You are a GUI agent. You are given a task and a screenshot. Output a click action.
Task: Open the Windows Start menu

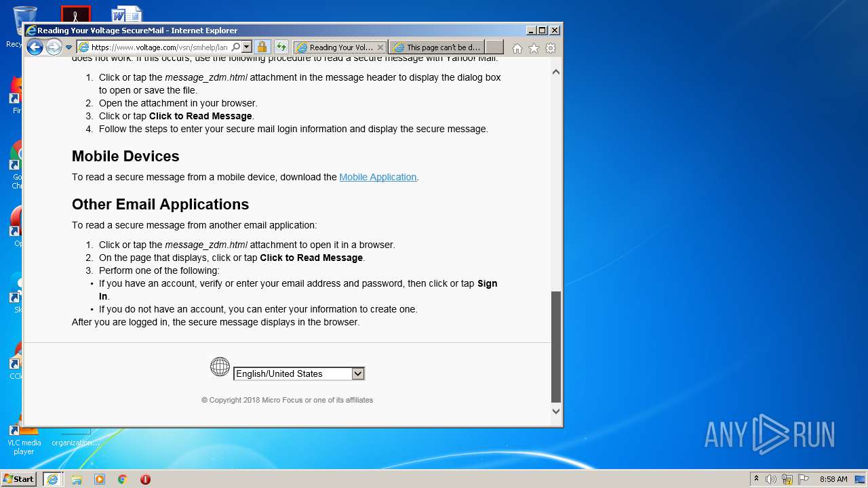coord(19,479)
